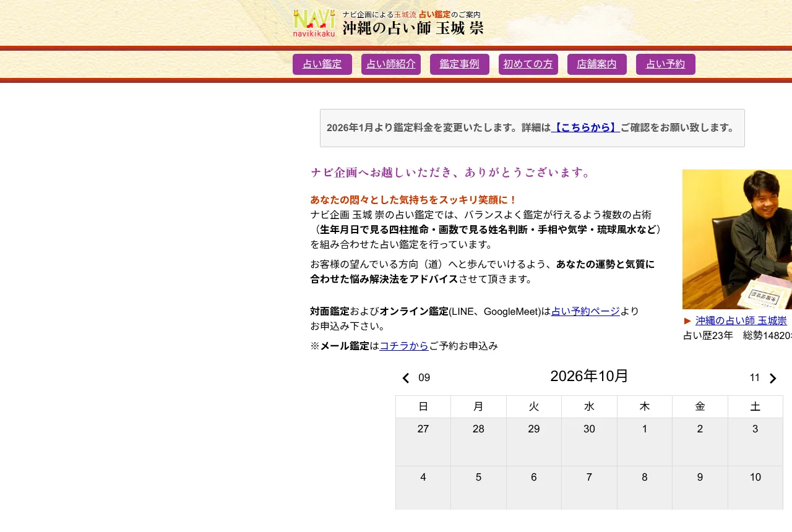Select calendar date 29
The width and height of the screenshot is (792, 532).
coord(534,442)
